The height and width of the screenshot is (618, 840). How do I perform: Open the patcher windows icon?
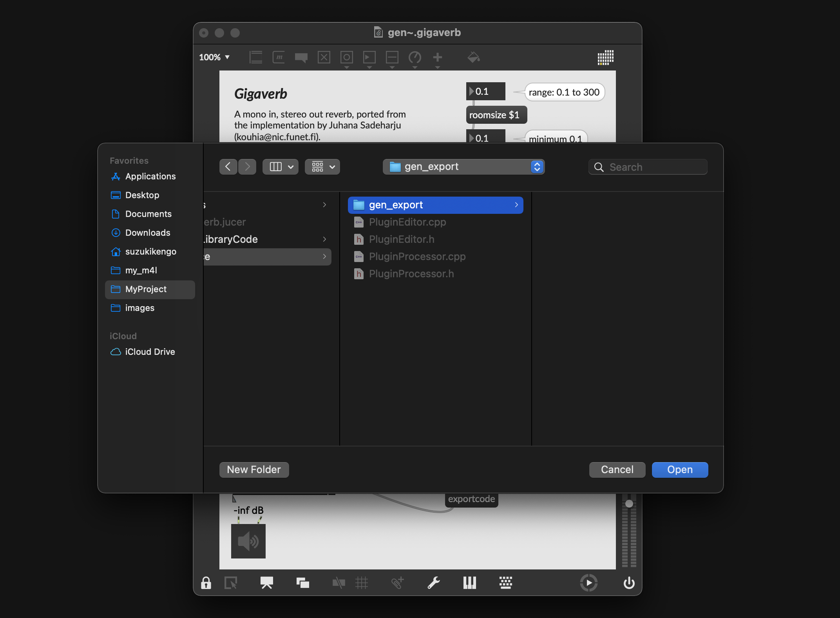pyautogui.click(x=302, y=583)
